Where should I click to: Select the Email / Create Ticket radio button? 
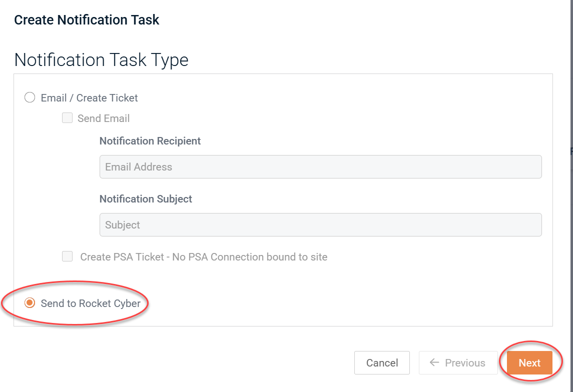[30, 98]
